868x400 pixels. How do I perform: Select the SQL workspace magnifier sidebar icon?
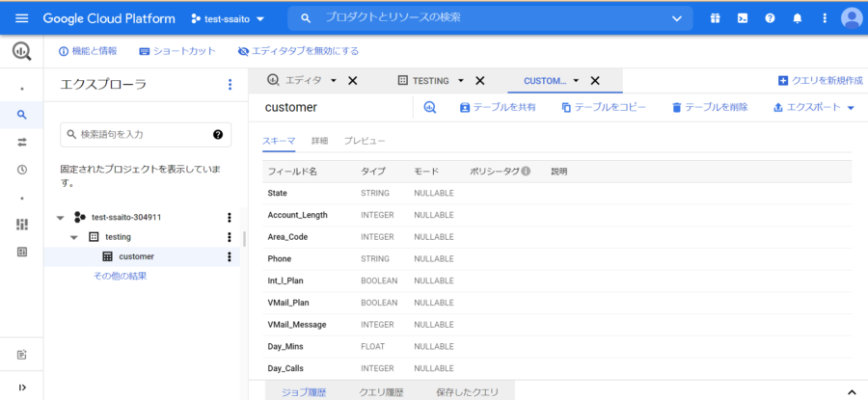click(21, 115)
